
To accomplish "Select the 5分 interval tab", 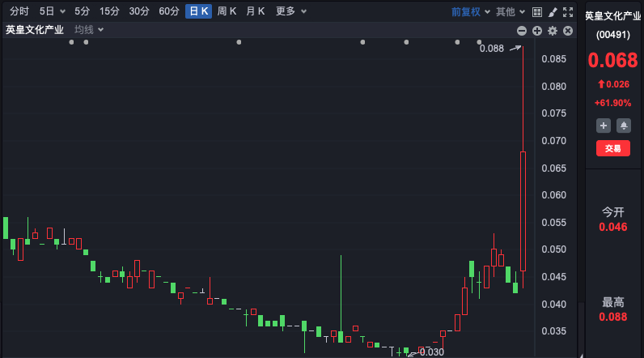I will click(x=83, y=11).
